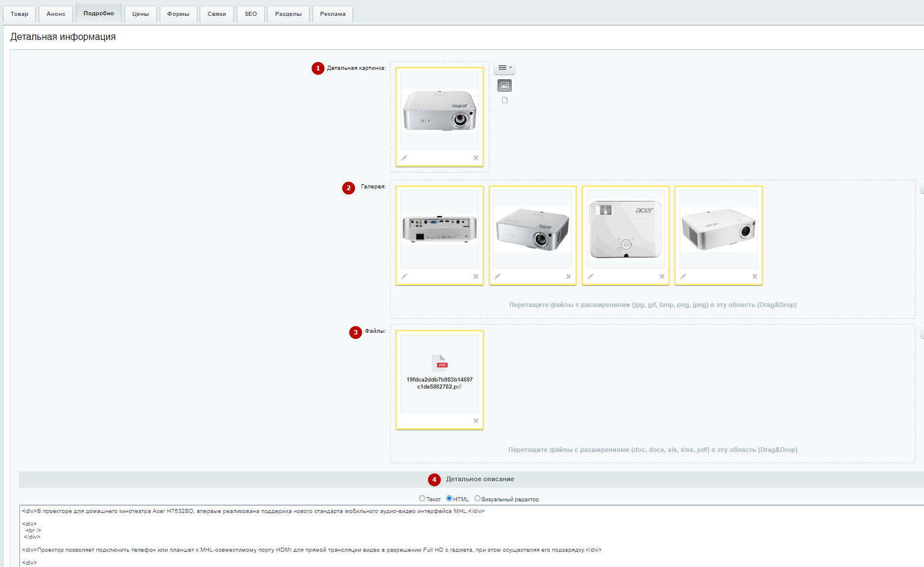This screenshot has height=567, width=924.
Task: Select the HTML radio button
Action: pyautogui.click(x=449, y=498)
